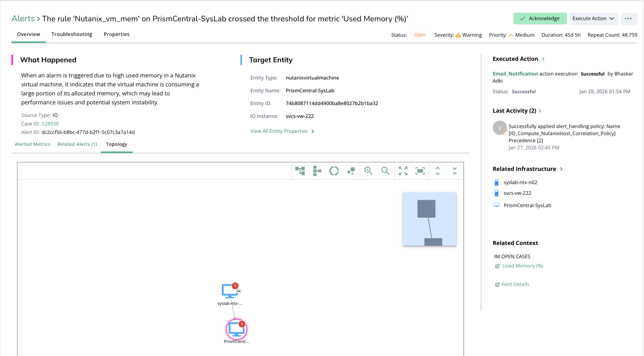
Task: Click the host icon beside svcs-vw-222
Action: [x=496, y=193]
